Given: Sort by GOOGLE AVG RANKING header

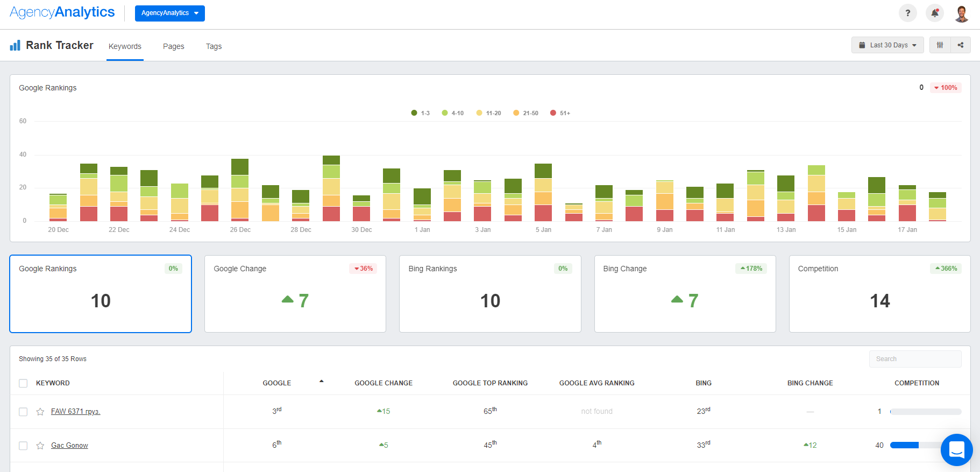Looking at the screenshot, I should pyautogui.click(x=596, y=383).
